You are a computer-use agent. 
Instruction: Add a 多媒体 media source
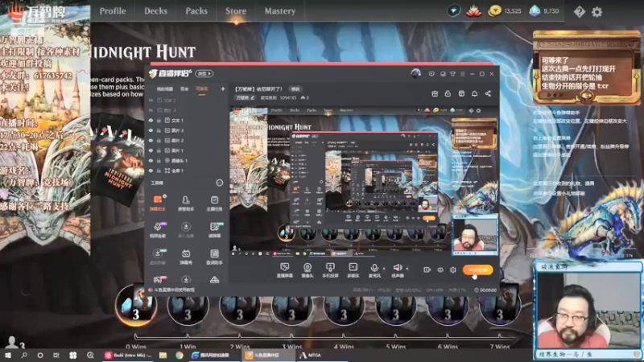(353, 270)
